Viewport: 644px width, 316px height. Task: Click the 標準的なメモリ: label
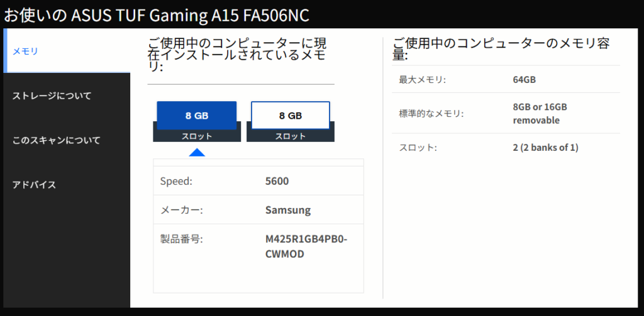(431, 113)
